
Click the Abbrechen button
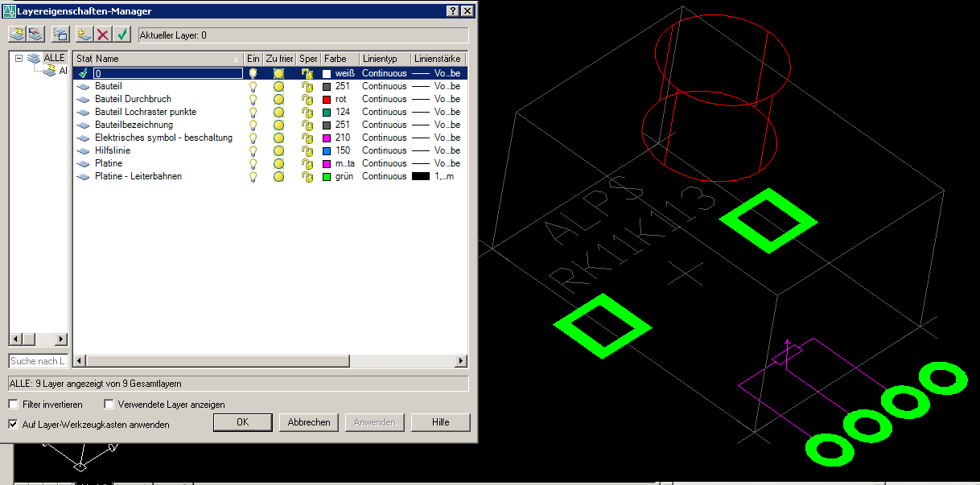point(309,422)
